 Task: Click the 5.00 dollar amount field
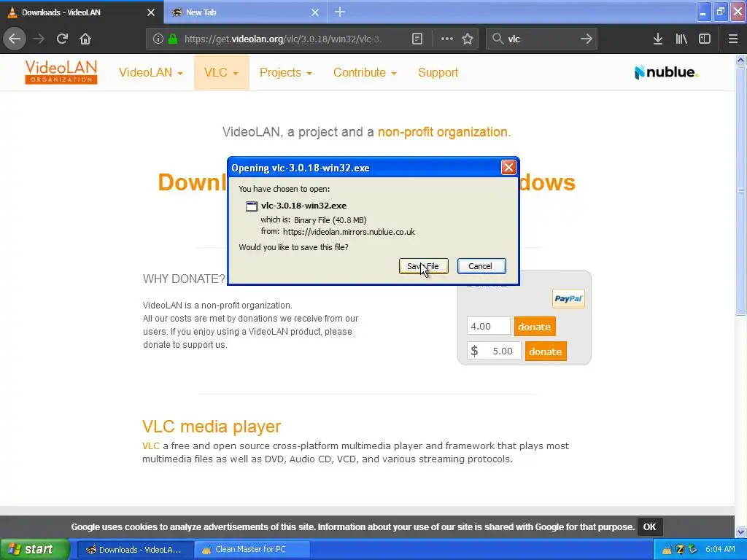coord(494,351)
